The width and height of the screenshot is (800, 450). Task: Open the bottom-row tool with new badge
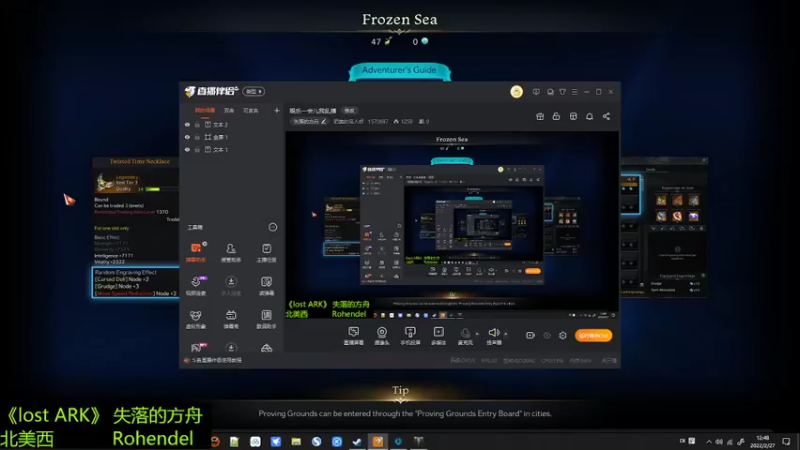point(197,347)
